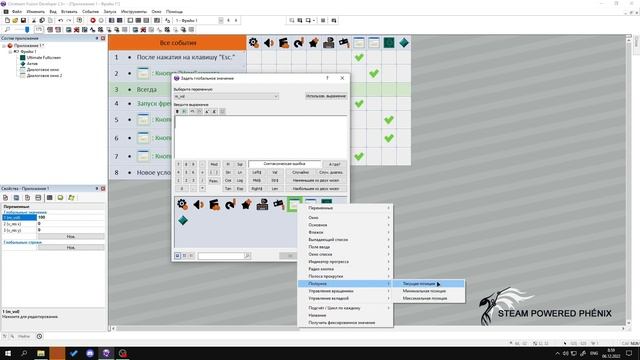The image size is (640, 360).
Task: Click the dialog help question mark
Action: point(327,78)
